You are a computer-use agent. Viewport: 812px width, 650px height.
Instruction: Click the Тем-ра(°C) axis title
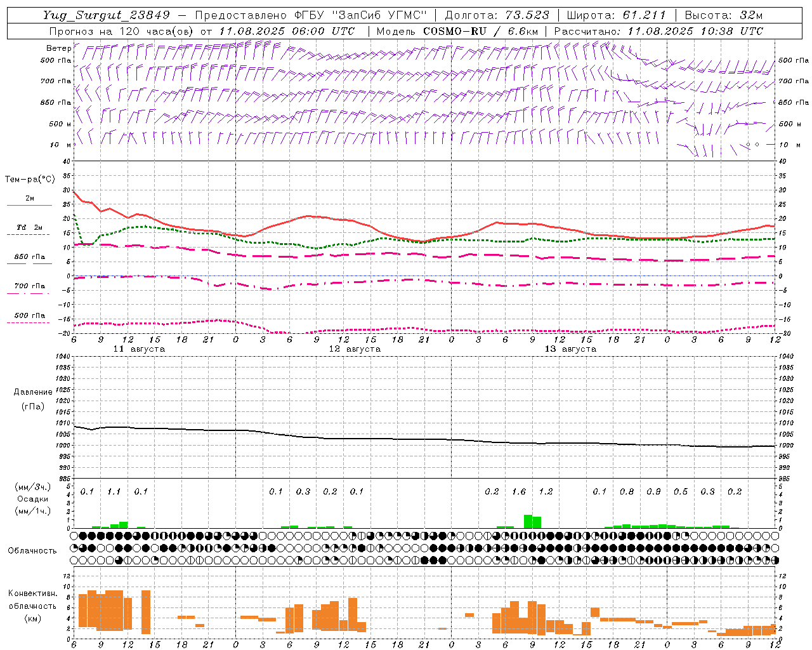click(30, 180)
